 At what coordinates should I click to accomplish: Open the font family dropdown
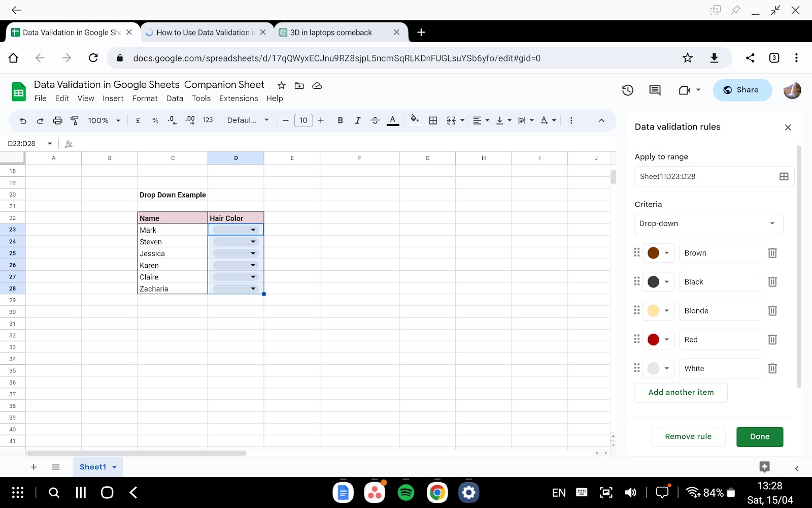click(x=248, y=120)
